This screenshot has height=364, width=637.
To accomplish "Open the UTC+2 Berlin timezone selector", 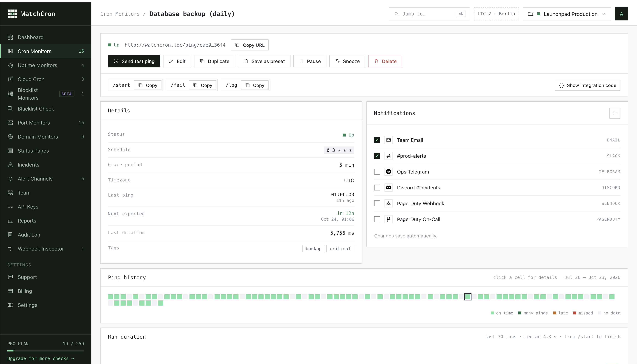I will pos(496,14).
